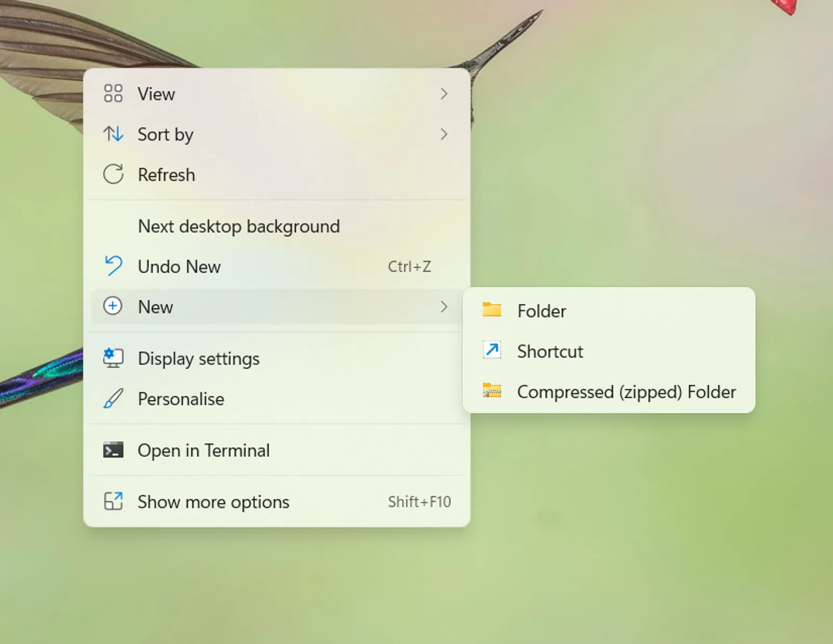
Task: Select Next desktop background
Action: pyautogui.click(x=238, y=226)
